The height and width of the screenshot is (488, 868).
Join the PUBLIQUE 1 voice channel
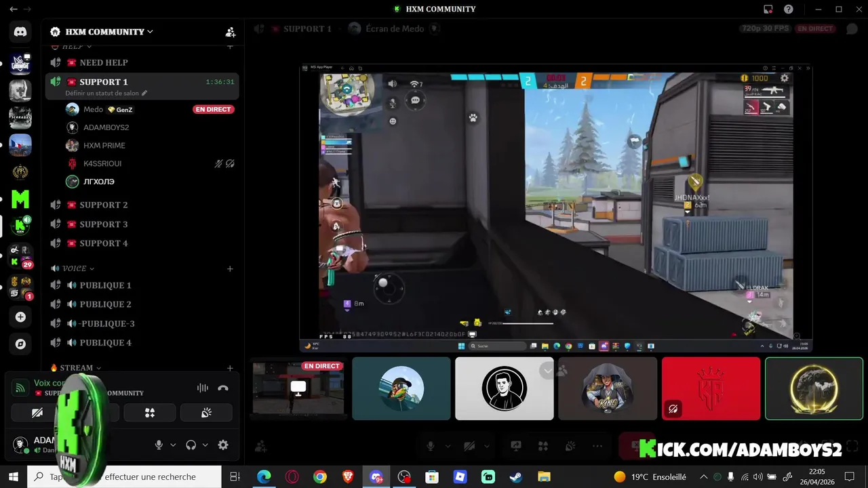tap(141, 285)
